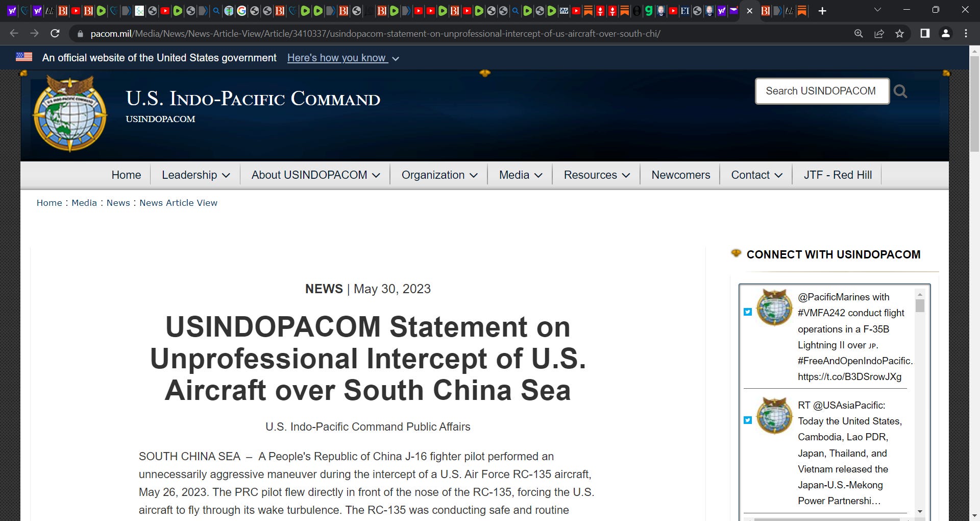980x521 pixels.
Task: Expand "Here's how you know" dropdown
Action: 343,58
